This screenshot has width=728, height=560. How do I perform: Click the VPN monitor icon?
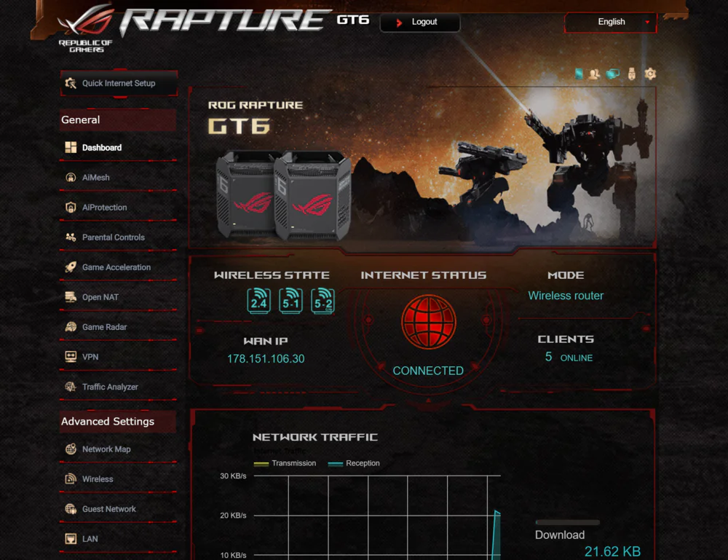point(71,357)
